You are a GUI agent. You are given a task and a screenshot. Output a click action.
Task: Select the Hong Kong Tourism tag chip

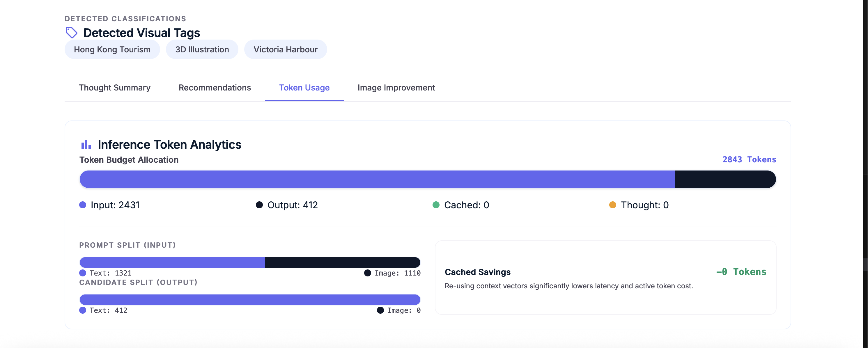coord(112,49)
